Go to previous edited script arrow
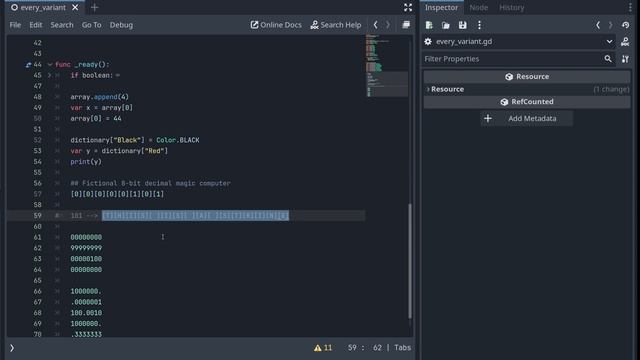This screenshot has height=360, width=640. coord(376,25)
